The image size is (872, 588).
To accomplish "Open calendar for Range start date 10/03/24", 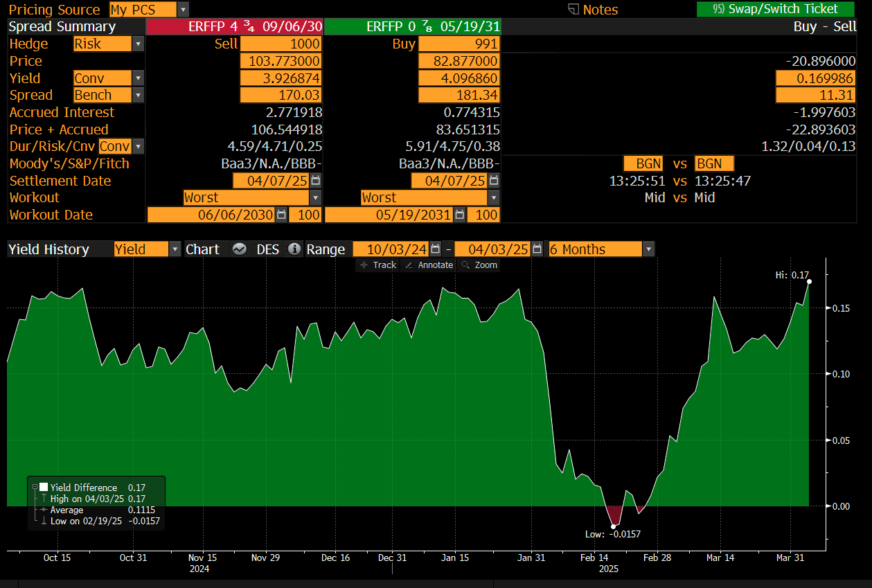I will (x=435, y=249).
